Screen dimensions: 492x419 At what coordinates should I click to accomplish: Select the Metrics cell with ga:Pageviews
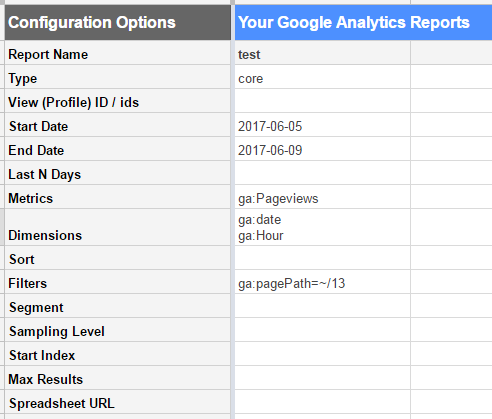tap(322, 197)
